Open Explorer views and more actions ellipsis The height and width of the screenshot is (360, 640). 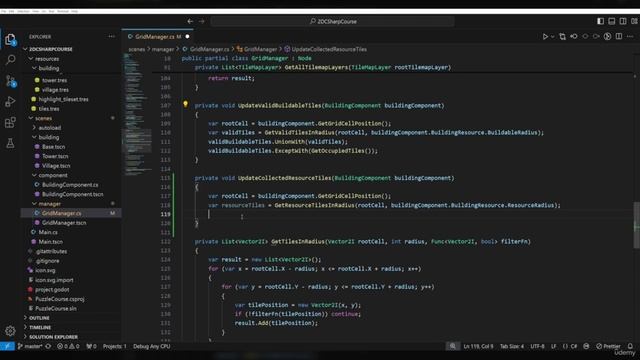click(111, 36)
